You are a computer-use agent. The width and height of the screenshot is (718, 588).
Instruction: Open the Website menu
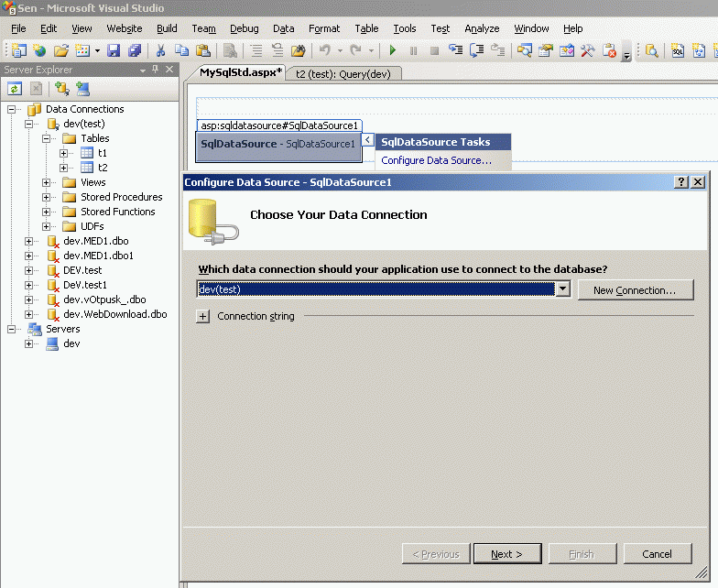tap(125, 28)
